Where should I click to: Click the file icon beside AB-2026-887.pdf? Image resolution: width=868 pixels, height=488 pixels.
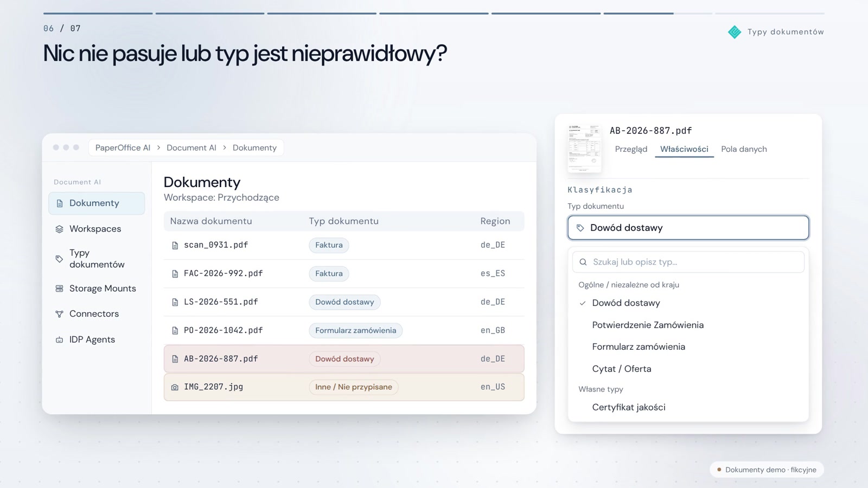click(175, 359)
